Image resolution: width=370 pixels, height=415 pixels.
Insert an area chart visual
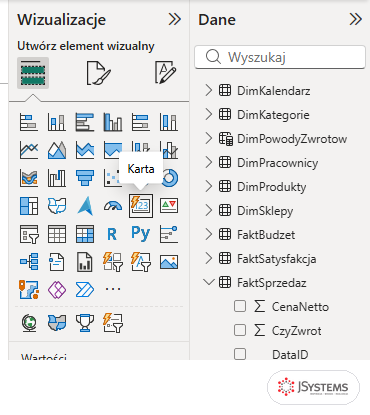click(57, 150)
